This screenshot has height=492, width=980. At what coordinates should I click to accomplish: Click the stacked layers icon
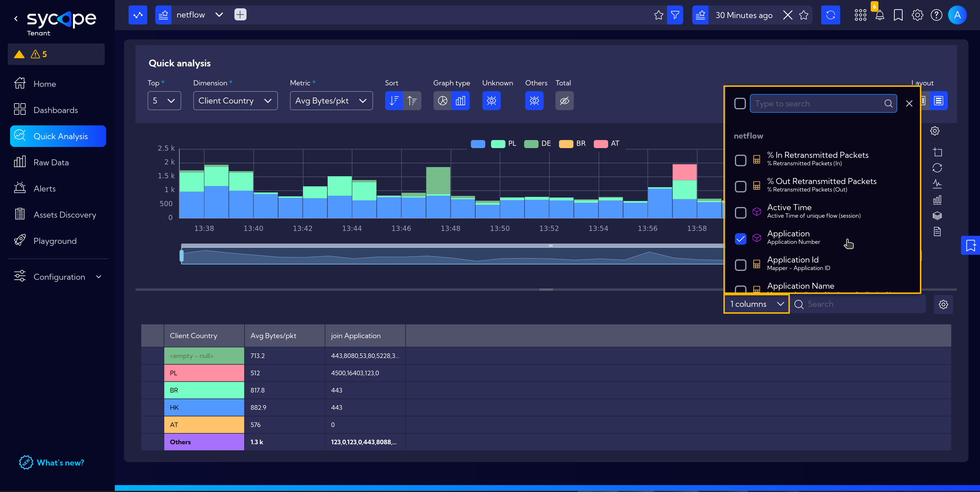coord(937,216)
